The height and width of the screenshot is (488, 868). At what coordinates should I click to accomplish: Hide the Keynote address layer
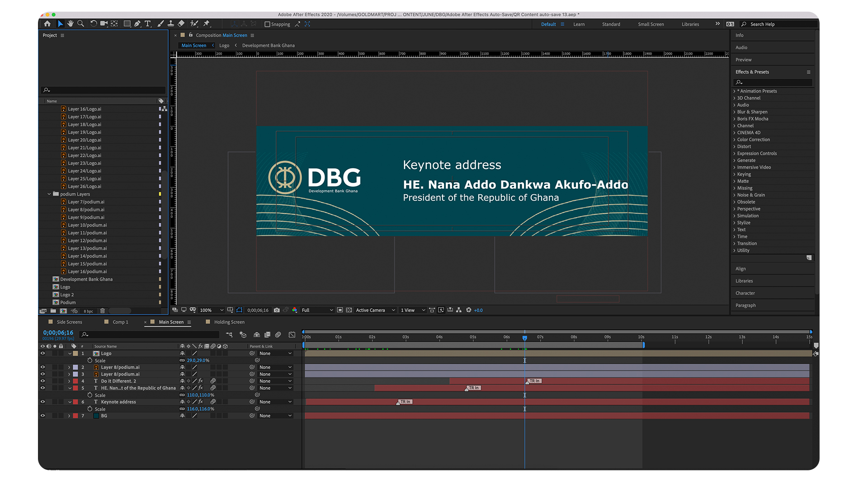point(43,402)
